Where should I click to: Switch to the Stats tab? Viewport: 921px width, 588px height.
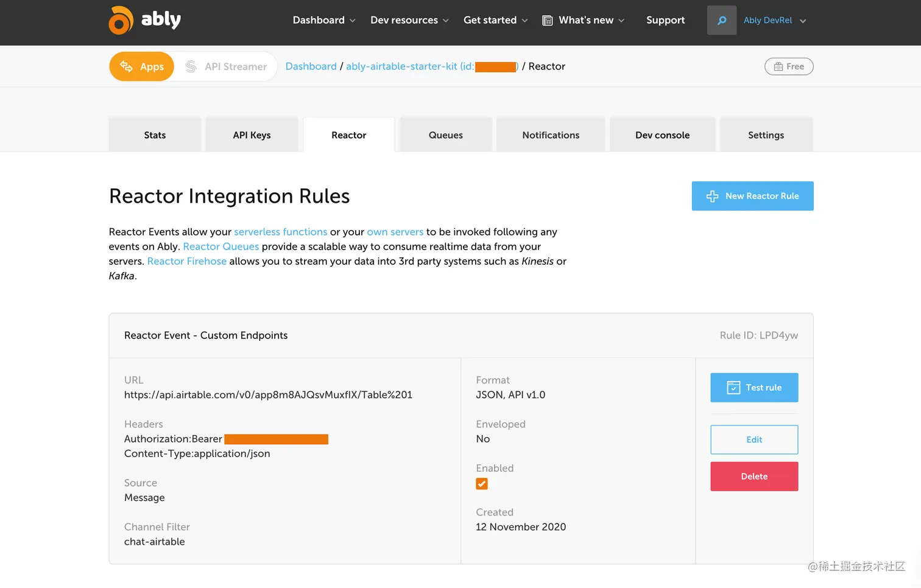(x=155, y=135)
